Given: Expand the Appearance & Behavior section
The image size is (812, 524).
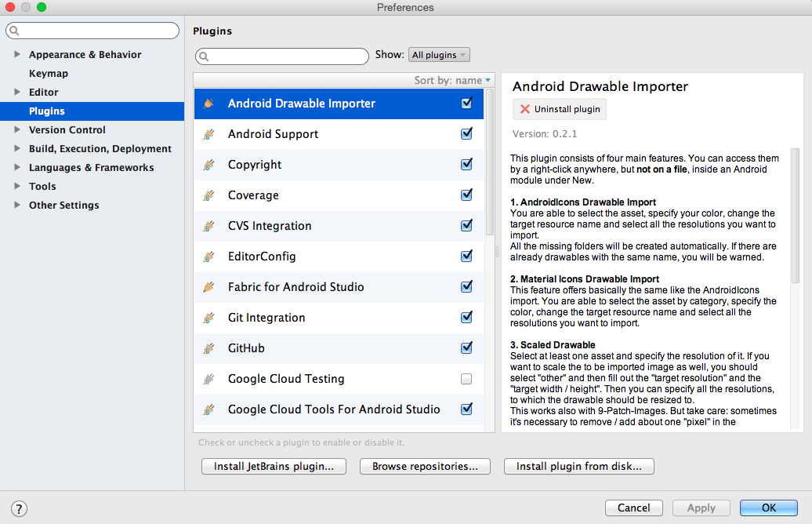Looking at the screenshot, I should [18, 54].
